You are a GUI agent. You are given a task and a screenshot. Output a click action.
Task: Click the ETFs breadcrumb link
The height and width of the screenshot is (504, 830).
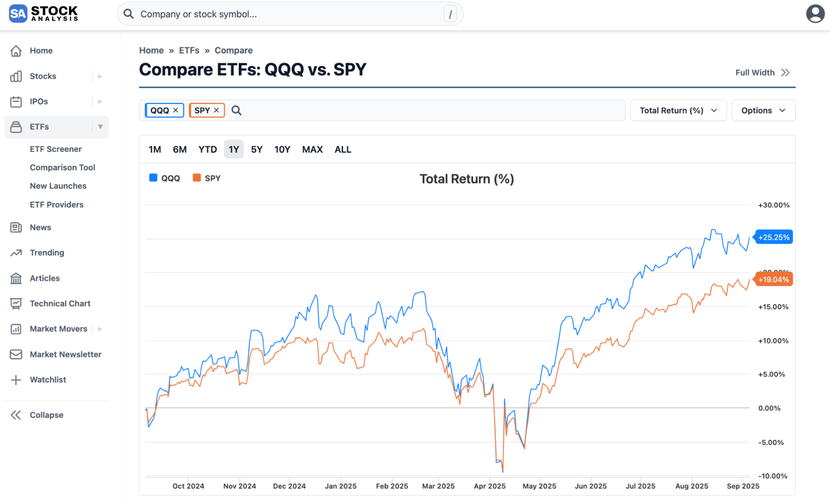pos(189,50)
